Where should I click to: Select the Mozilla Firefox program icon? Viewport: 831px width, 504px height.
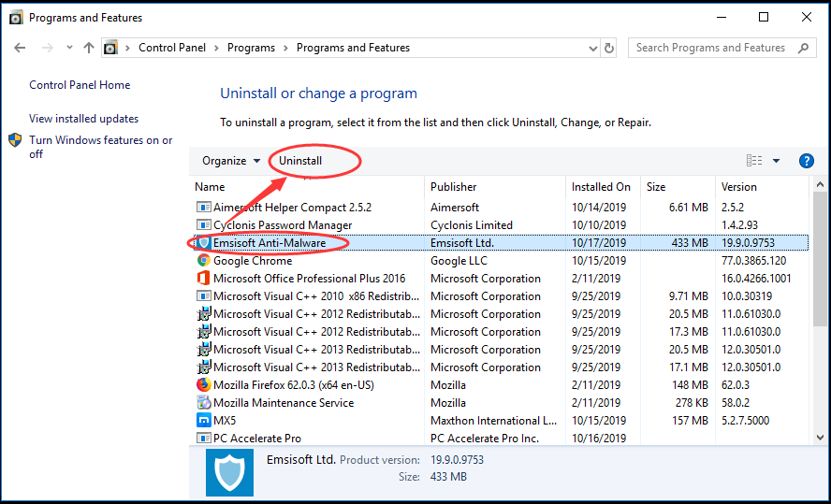pos(203,385)
